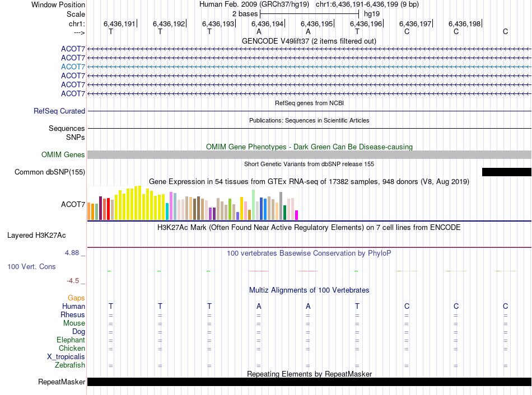Click the GENCODE V49lift37 track title
This screenshot has width=532, height=395.
(309, 41)
